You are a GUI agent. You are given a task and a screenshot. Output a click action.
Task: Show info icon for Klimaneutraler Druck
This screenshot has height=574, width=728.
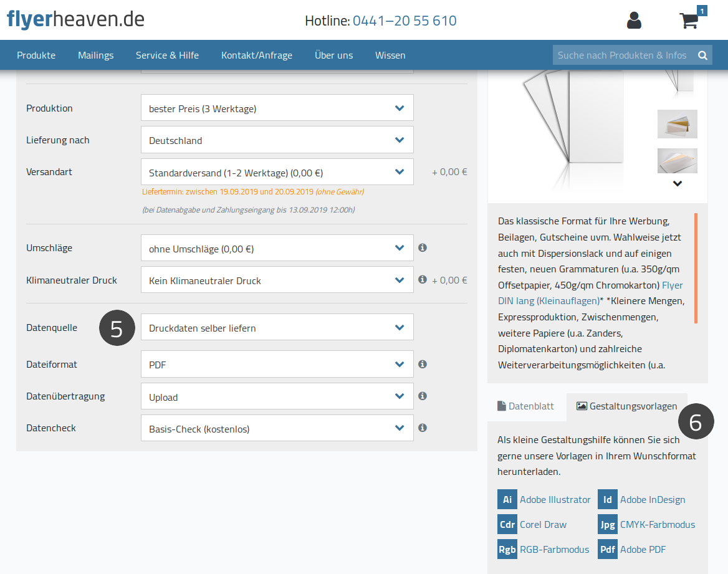click(422, 280)
